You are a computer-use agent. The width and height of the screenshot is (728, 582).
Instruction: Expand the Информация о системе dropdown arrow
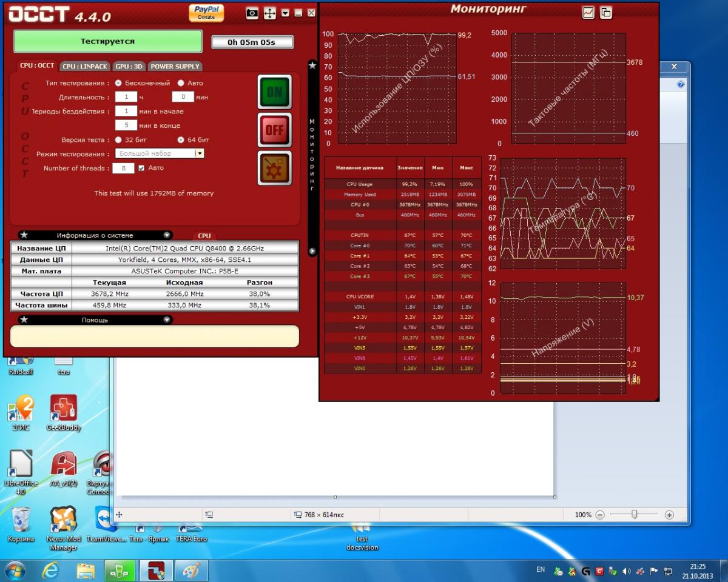(166, 235)
